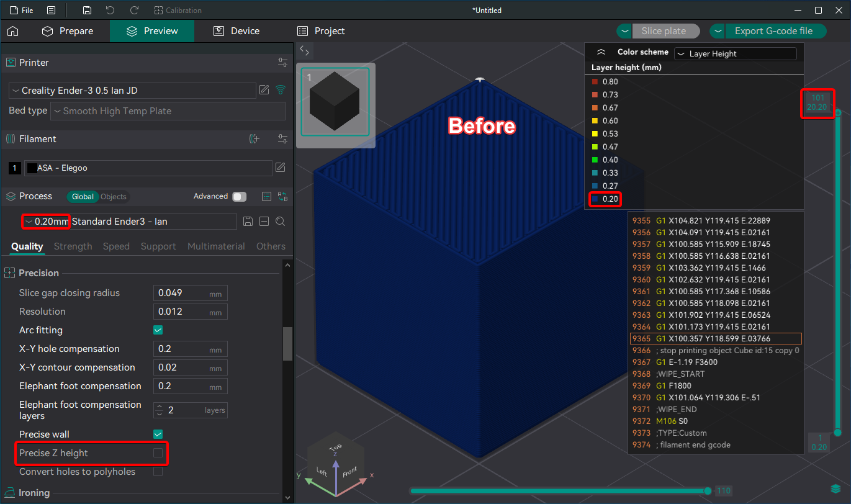Open the Color scheme Layer Height dropdown
The image size is (851, 504).
coord(735,54)
